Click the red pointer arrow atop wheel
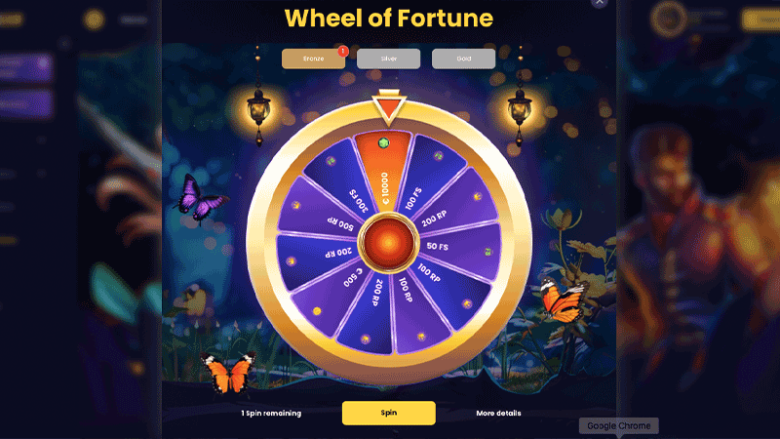The image size is (780, 439). (389, 107)
